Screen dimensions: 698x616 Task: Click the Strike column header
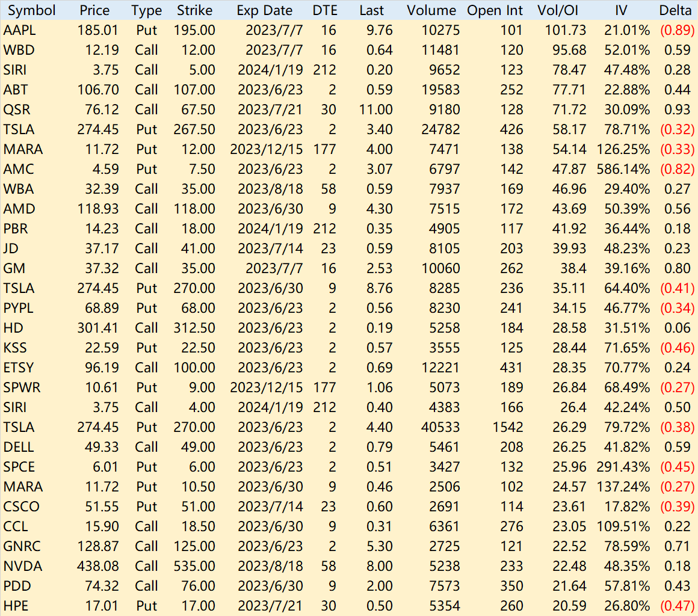coord(194,10)
